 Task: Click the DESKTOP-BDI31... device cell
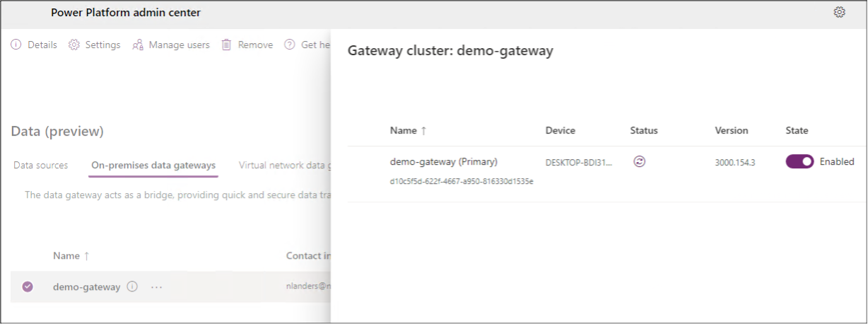(580, 162)
